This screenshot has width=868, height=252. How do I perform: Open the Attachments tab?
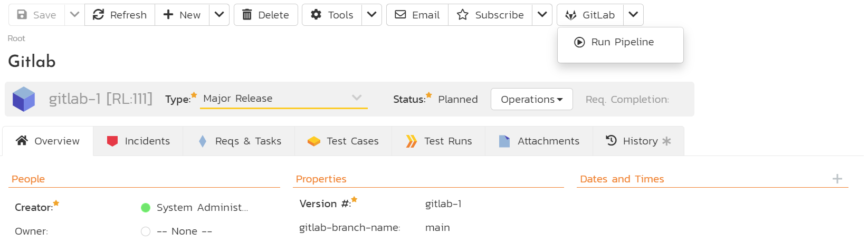(x=539, y=141)
